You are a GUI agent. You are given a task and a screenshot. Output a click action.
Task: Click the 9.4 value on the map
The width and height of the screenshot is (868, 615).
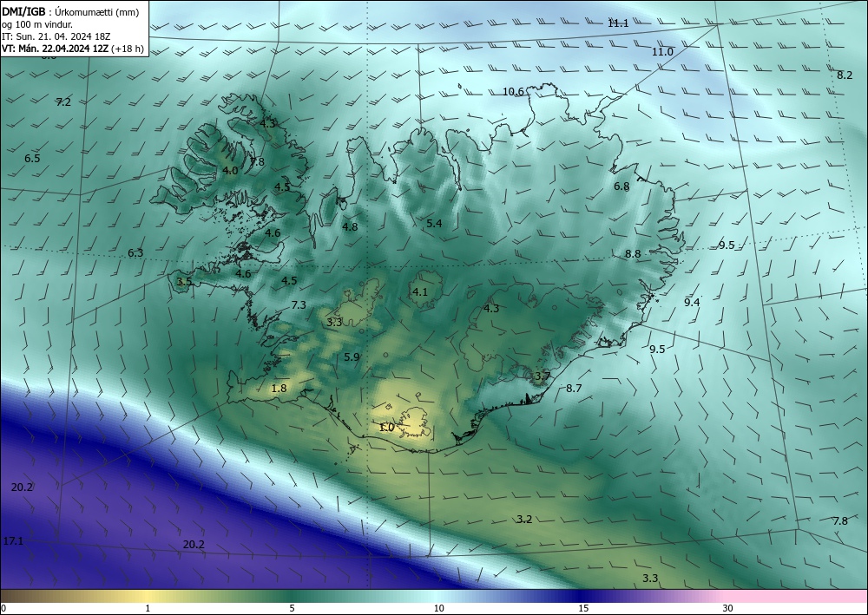(692, 303)
